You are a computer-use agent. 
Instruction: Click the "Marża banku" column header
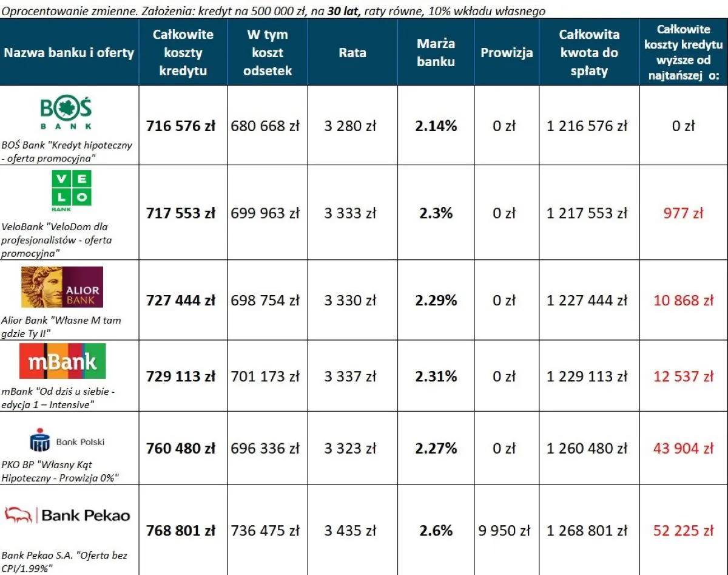tap(436, 53)
